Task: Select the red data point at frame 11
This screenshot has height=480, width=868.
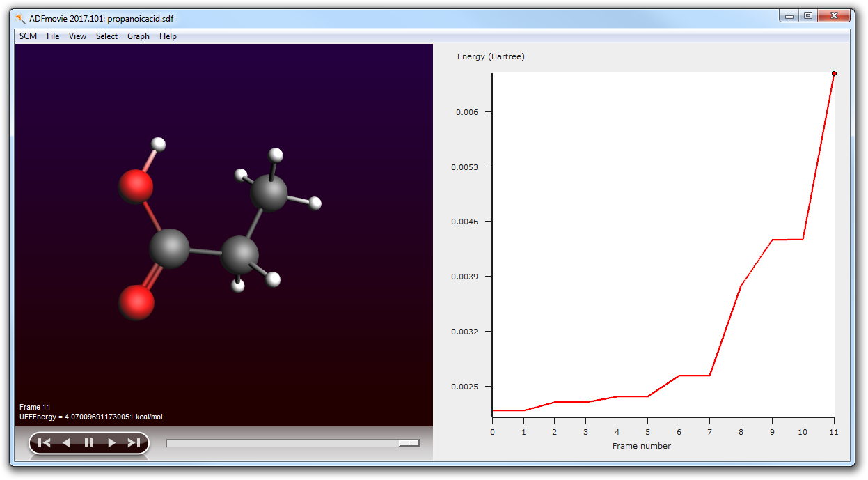Action: click(834, 73)
